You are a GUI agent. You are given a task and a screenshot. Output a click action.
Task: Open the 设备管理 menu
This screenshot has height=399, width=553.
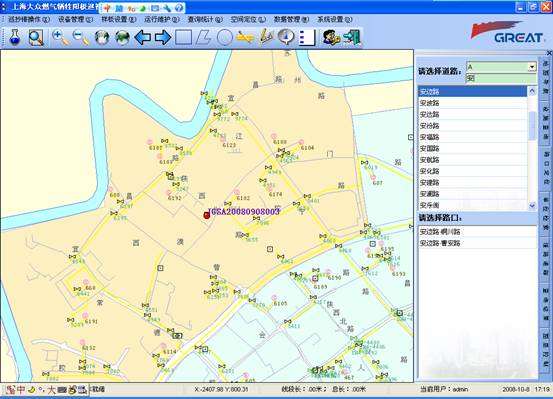coord(75,19)
